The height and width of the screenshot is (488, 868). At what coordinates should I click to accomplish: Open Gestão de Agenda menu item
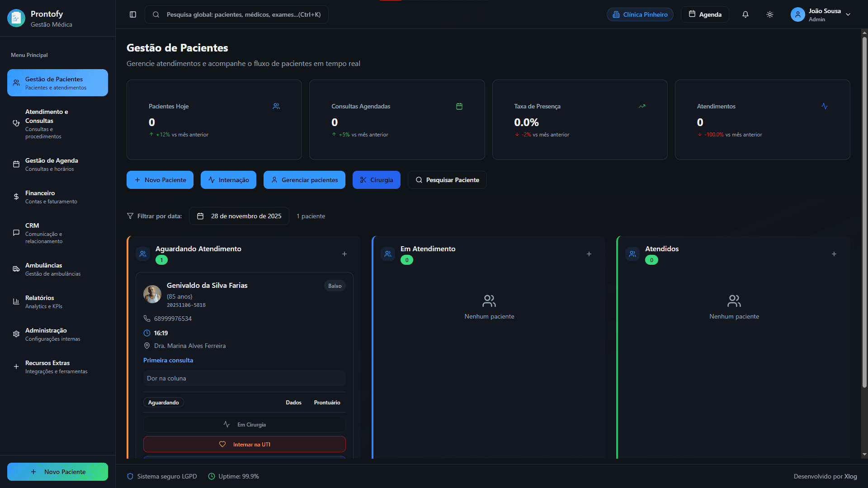click(57, 164)
